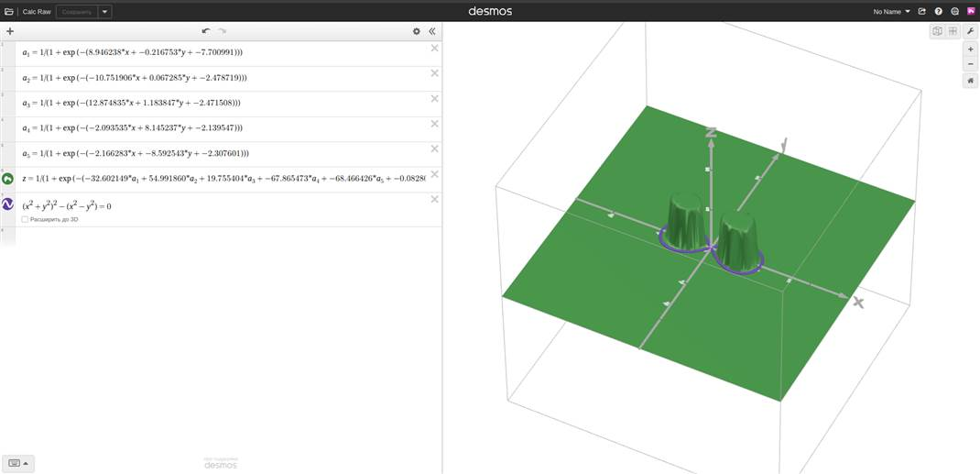
Task: Enable the Расширить до 3D checkbox
Action: [25, 219]
